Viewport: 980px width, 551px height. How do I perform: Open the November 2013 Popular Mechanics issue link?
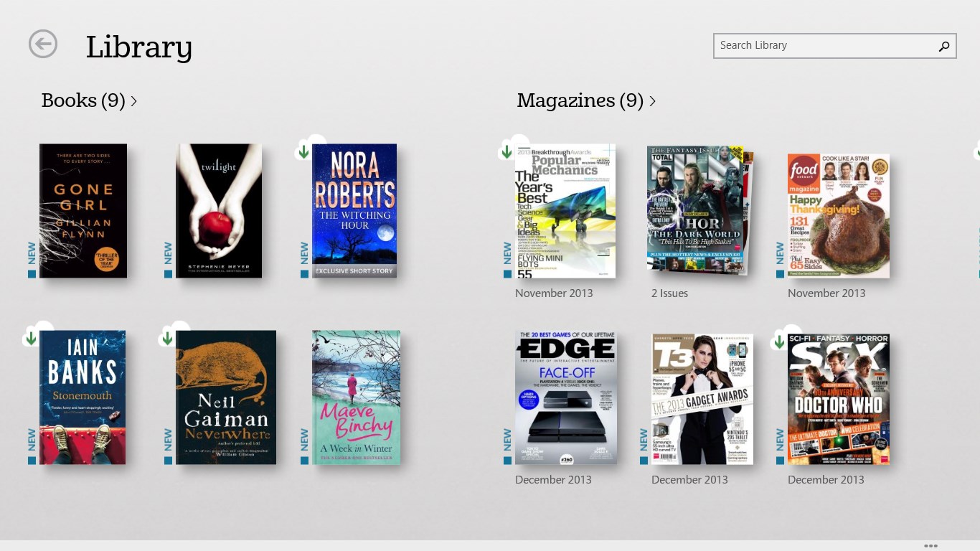pyautogui.click(x=554, y=293)
